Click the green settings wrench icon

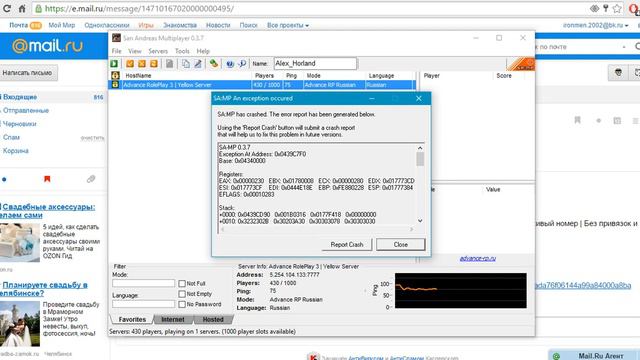(214, 64)
